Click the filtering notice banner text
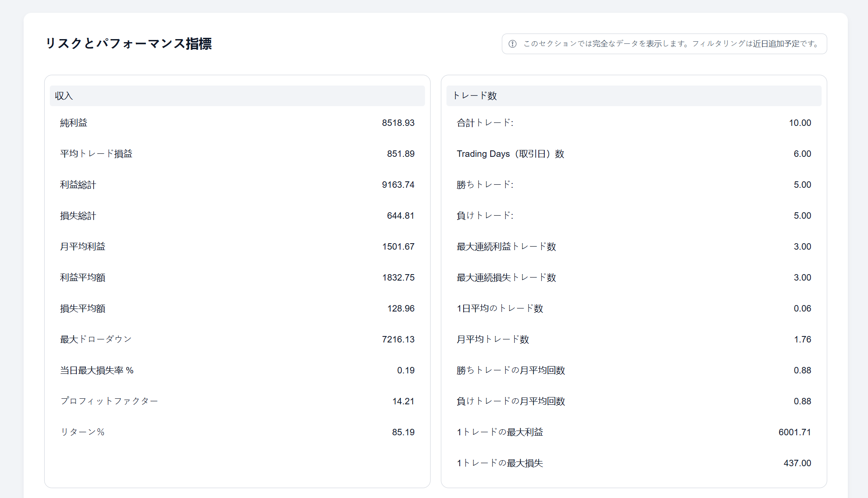 click(x=671, y=44)
